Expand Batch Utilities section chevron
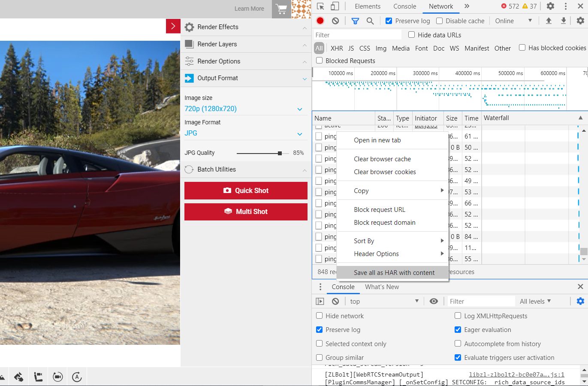Viewport: 588px width, 386px height. 305,170
